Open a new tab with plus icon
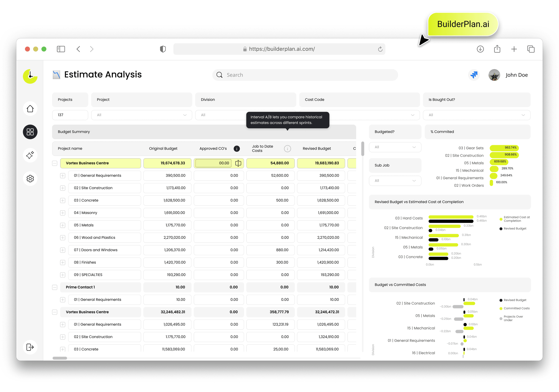This screenshot has height=392, width=559. pos(514,49)
